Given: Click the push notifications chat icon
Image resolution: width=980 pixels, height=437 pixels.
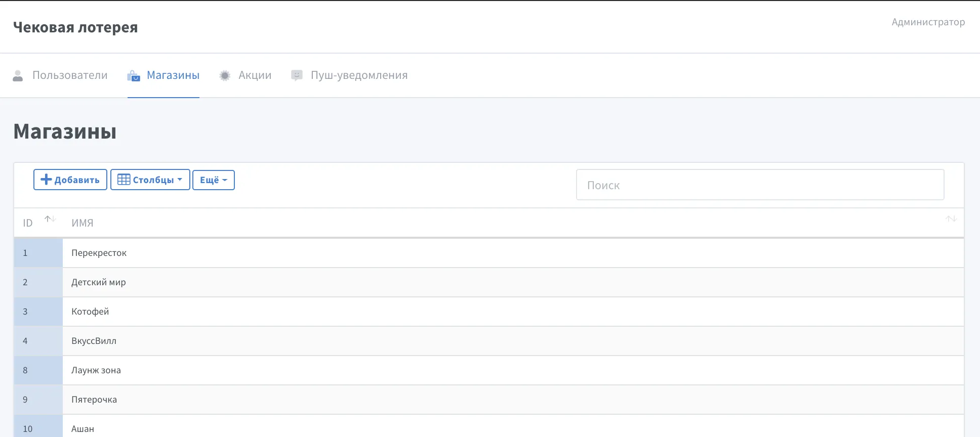Looking at the screenshot, I should click(297, 75).
